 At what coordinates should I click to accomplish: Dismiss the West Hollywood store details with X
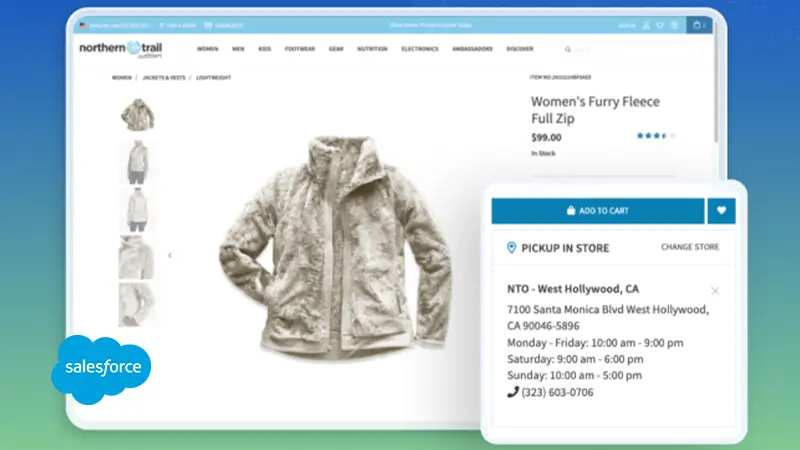point(714,291)
